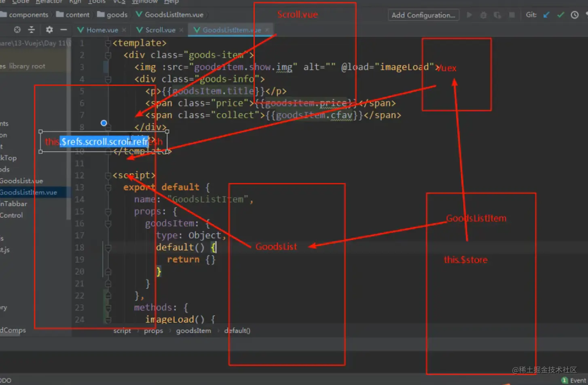588x385 pixels.
Task: Close the Scroll.vue tab
Action: click(x=182, y=30)
